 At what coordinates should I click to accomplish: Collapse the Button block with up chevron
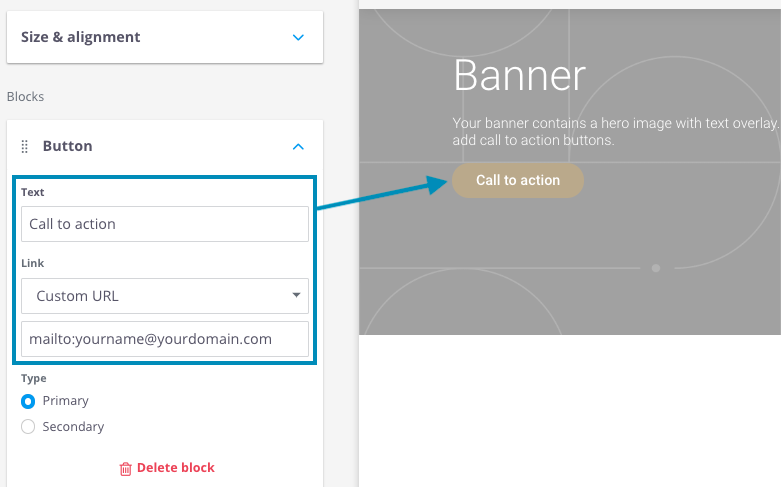[x=298, y=146]
